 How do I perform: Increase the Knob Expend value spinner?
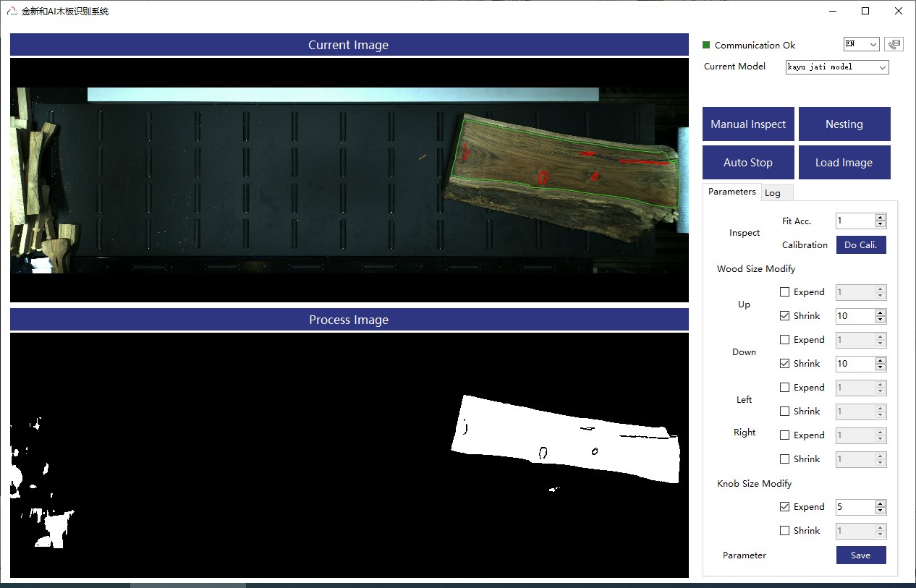click(881, 503)
